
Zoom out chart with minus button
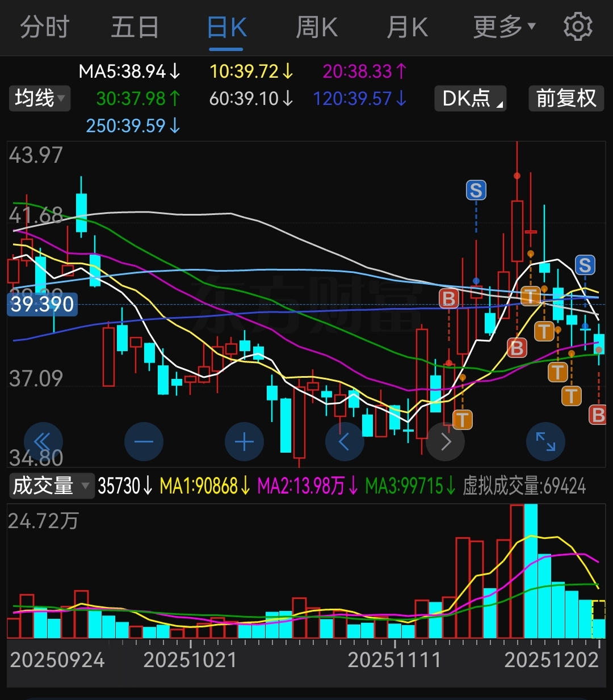pos(144,441)
